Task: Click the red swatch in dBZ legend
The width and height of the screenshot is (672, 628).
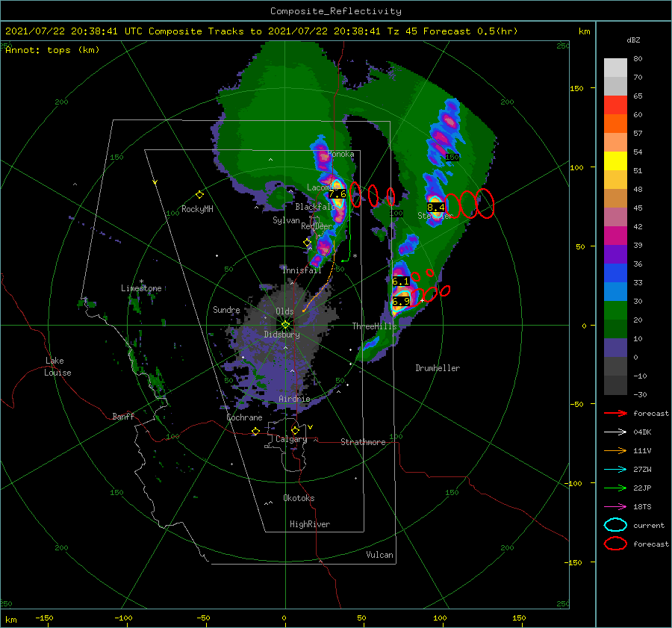Action: point(615,105)
